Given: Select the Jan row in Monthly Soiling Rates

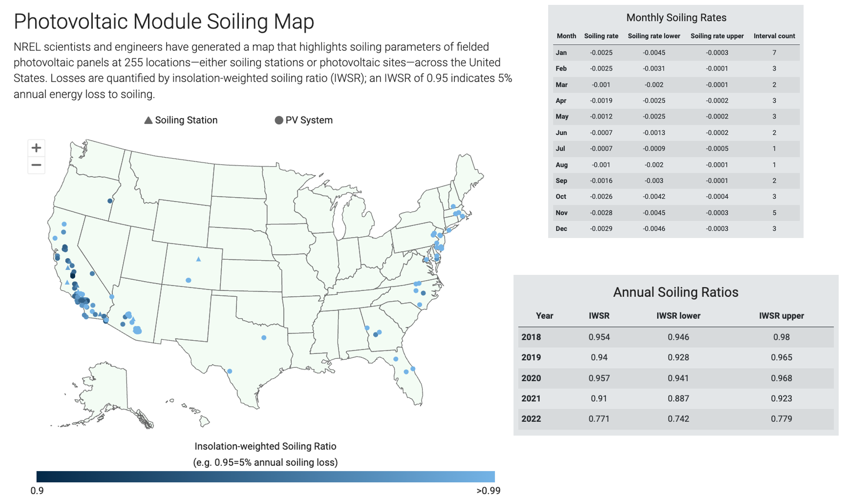Looking at the screenshot, I should click(x=675, y=52).
